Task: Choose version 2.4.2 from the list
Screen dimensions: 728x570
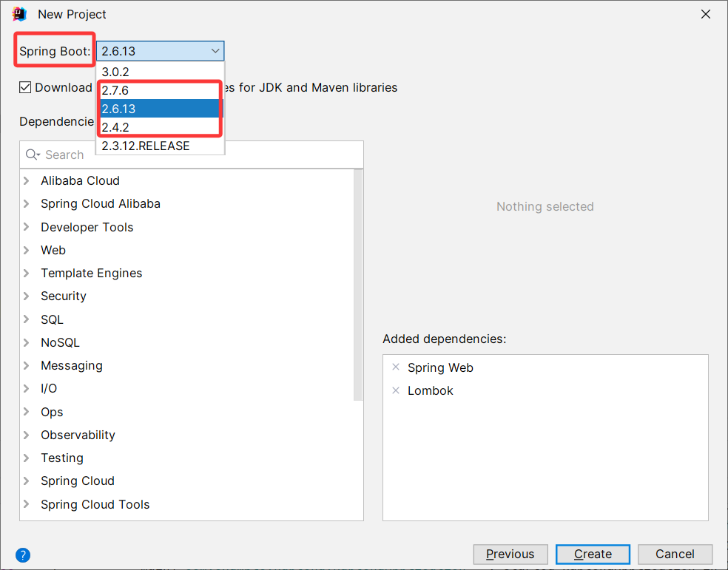Action: (x=161, y=127)
